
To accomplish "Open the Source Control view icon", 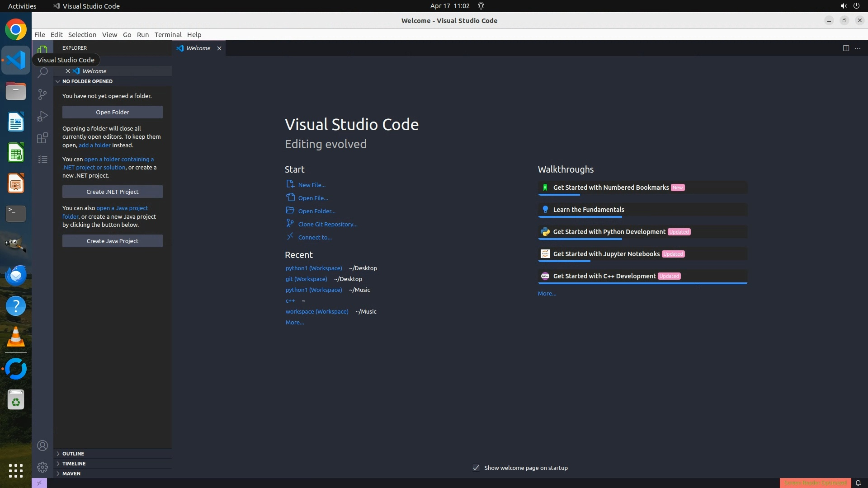I will point(42,94).
